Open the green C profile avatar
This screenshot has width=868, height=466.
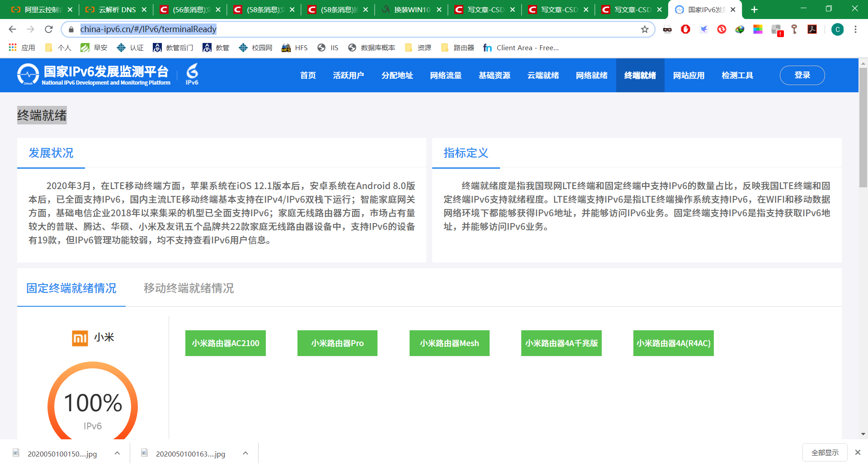(837, 29)
